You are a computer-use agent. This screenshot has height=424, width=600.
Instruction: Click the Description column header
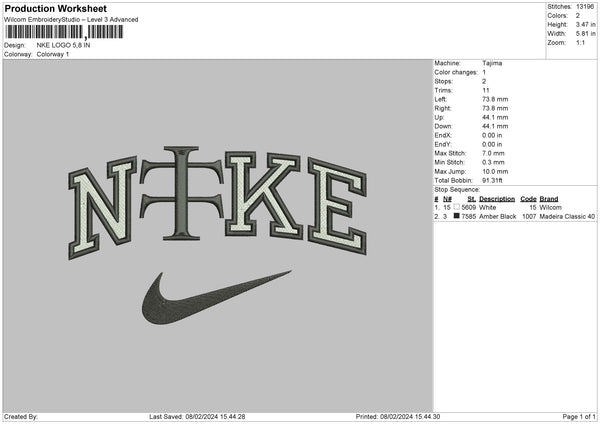click(x=497, y=199)
